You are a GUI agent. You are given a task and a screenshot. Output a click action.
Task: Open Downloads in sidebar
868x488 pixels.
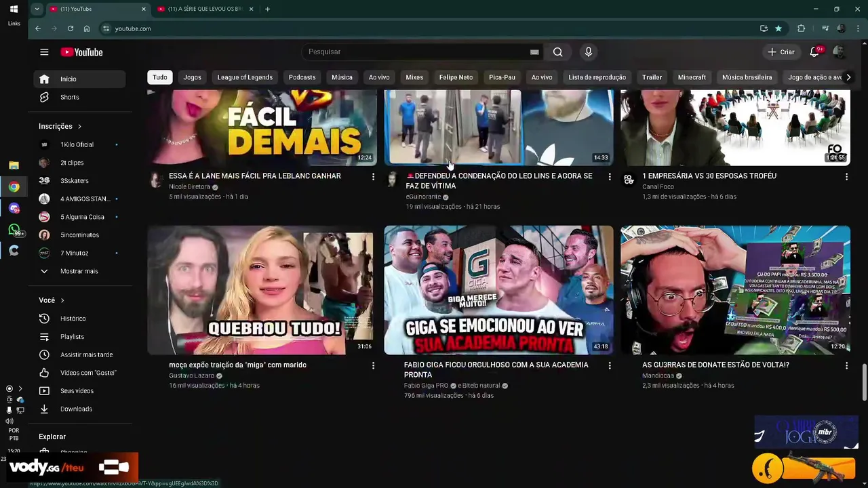(80, 409)
